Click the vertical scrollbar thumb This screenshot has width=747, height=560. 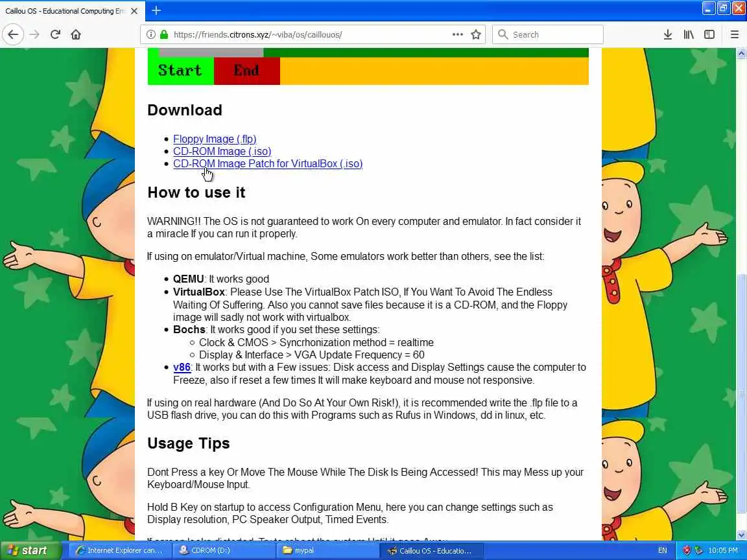pos(741,394)
